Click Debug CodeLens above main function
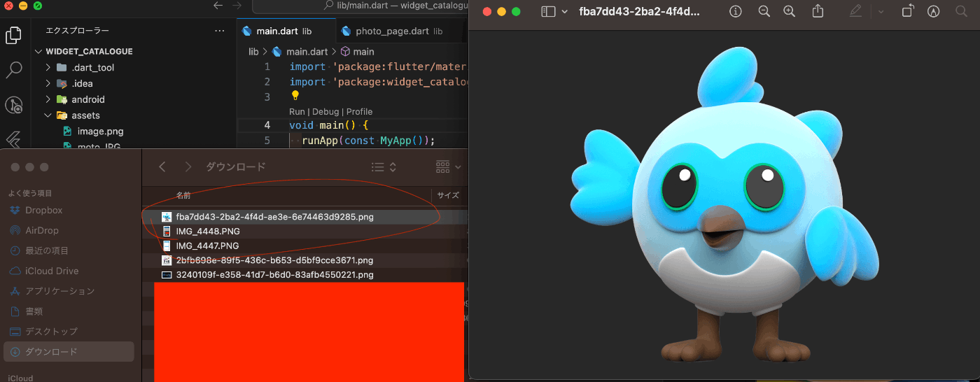The height and width of the screenshot is (382, 980). point(325,112)
